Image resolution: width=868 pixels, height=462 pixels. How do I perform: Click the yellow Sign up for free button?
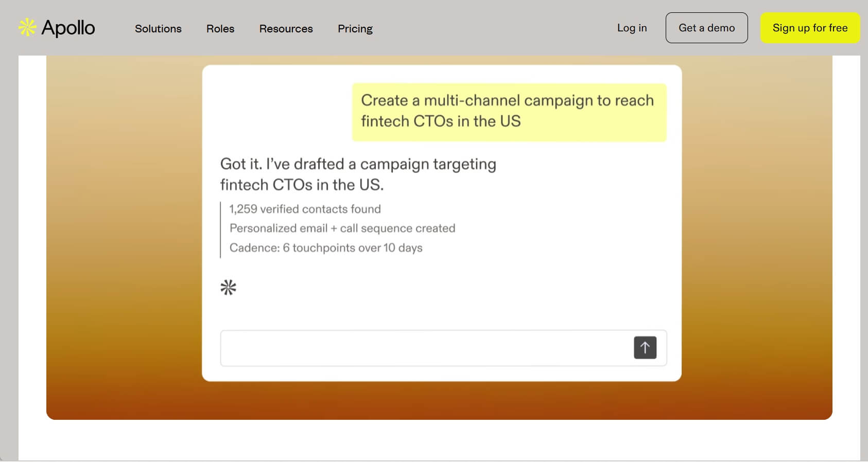click(x=810, y=28)
